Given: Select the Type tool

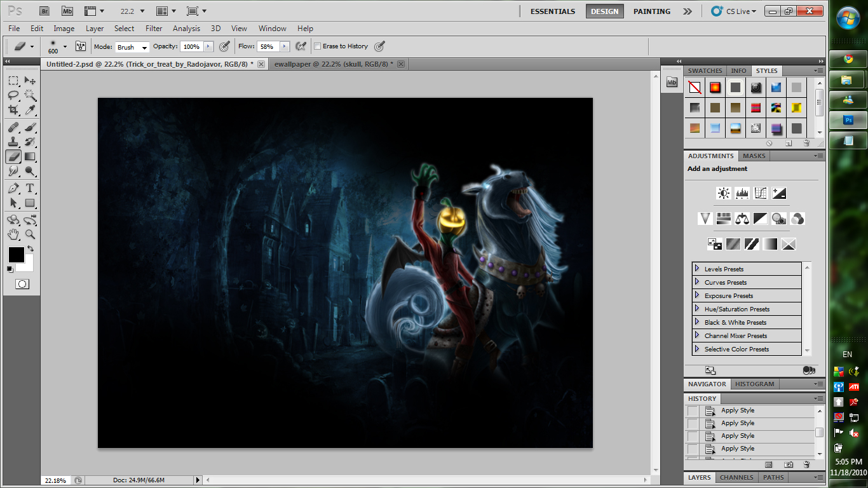Looking at the screenshot, I should pyautogui.click(x=30, y=189).
